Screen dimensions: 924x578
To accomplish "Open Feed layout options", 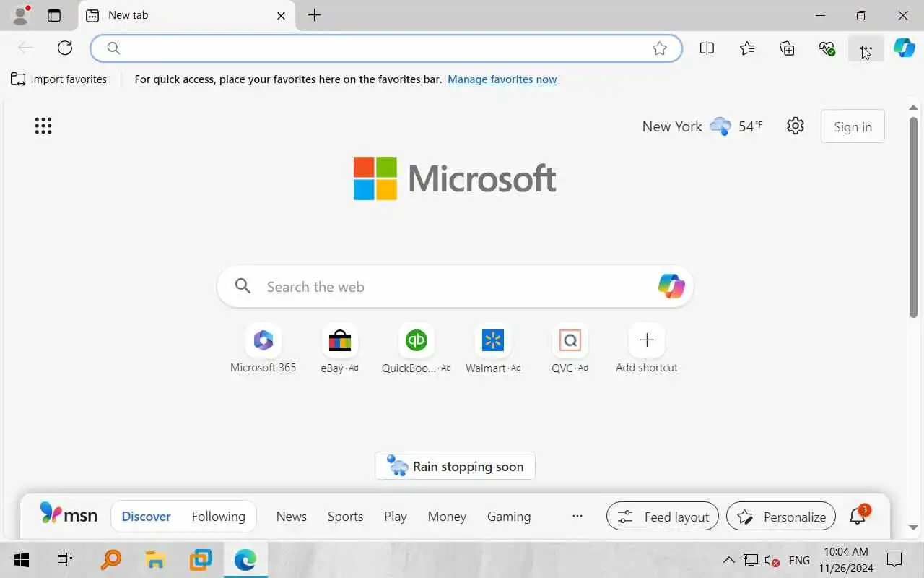I will tap(663, 517).
